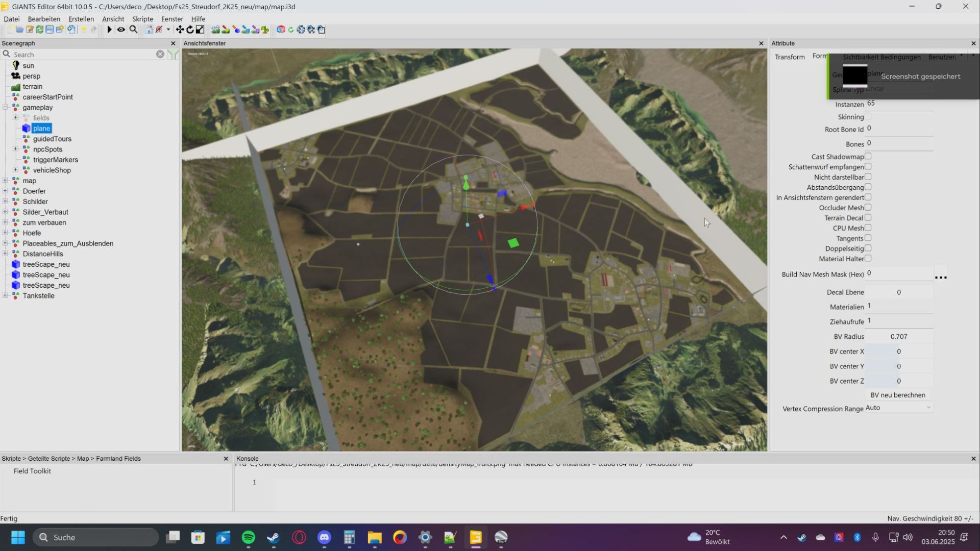Viewport: 980px width, 551px height.
Task: Click the Save As icon in toolbar
Action: 60,30
